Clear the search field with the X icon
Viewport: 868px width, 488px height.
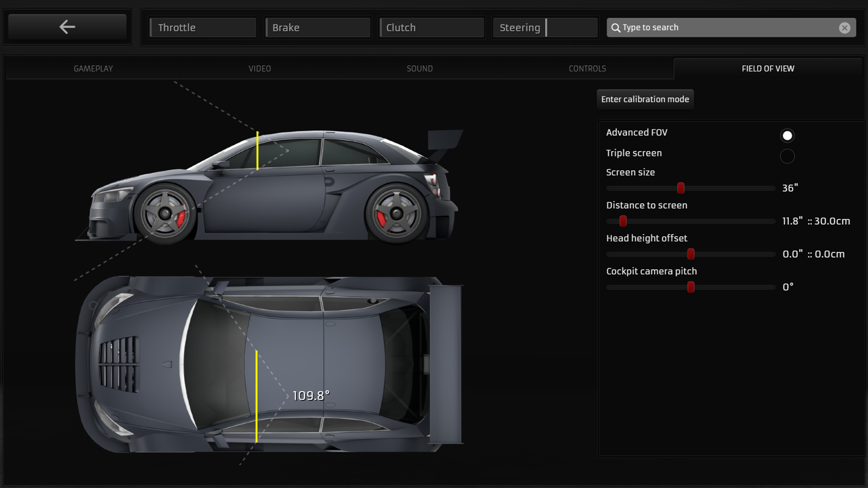pyautogui.click(x=844, y=28)
